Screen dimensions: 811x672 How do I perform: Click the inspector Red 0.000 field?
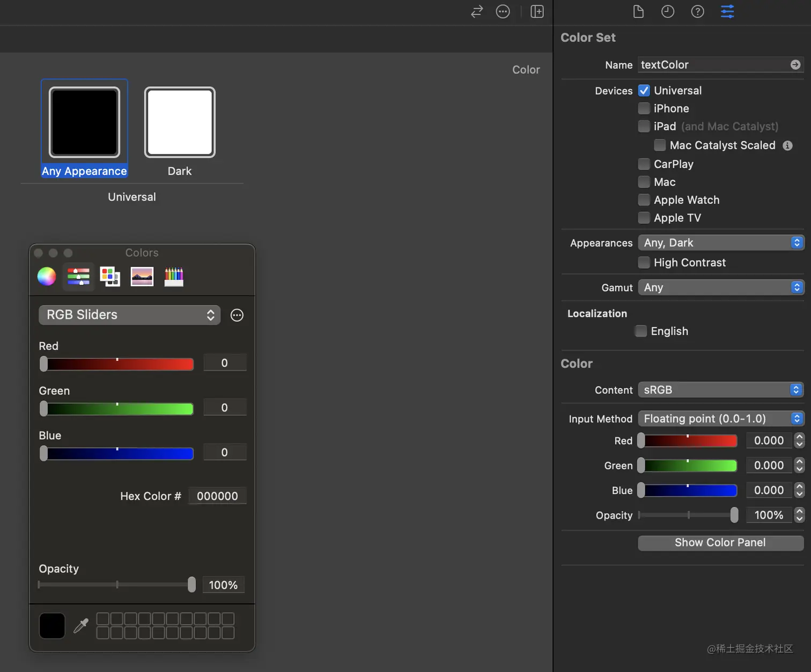769,441
